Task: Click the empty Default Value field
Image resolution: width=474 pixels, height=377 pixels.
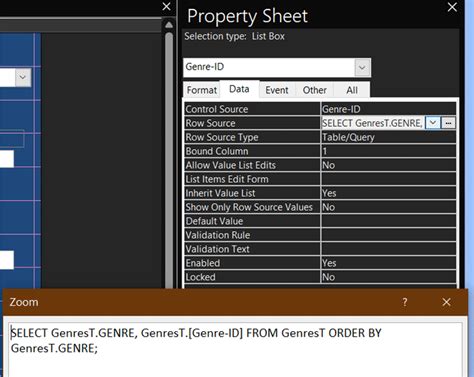Action: point(388,221)
